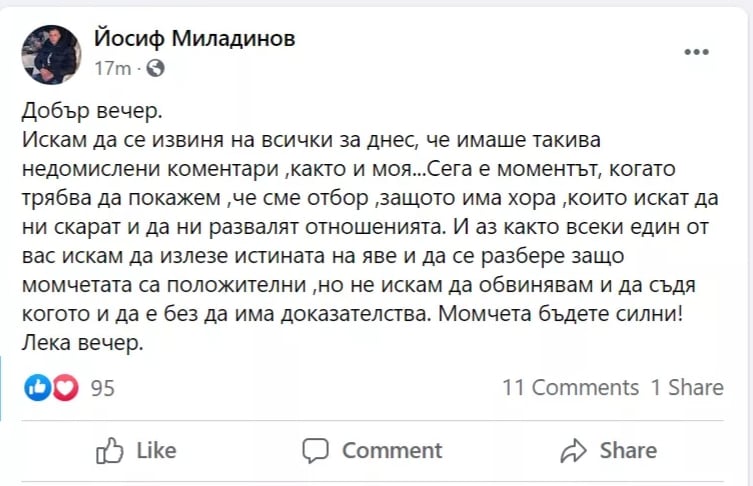Open the post options three-dots menu

point(696,51)
